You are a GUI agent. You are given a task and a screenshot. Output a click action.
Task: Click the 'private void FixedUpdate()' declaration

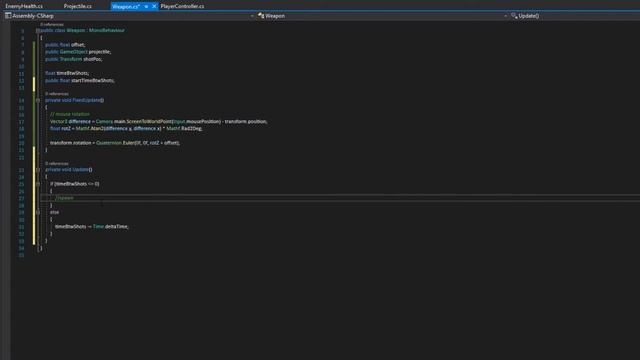pos(75,100)
